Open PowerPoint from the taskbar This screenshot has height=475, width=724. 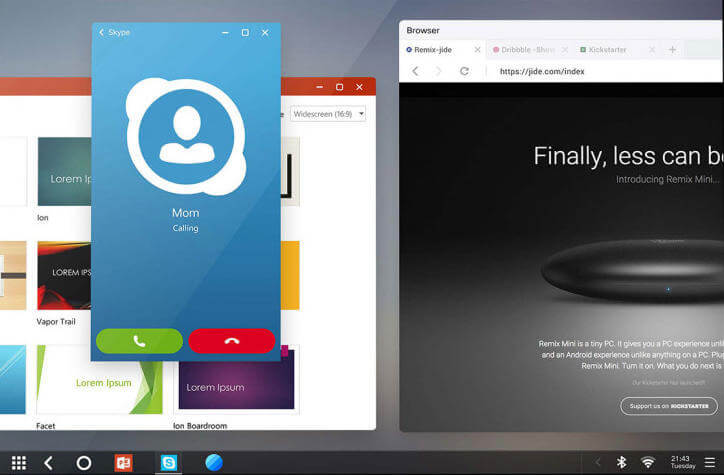tap(123, 463)
